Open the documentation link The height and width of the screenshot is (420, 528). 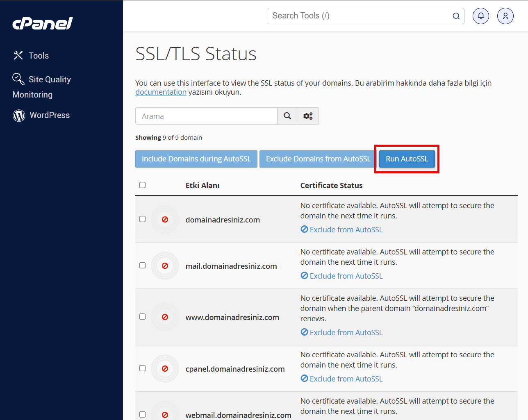tap(161, 92)
